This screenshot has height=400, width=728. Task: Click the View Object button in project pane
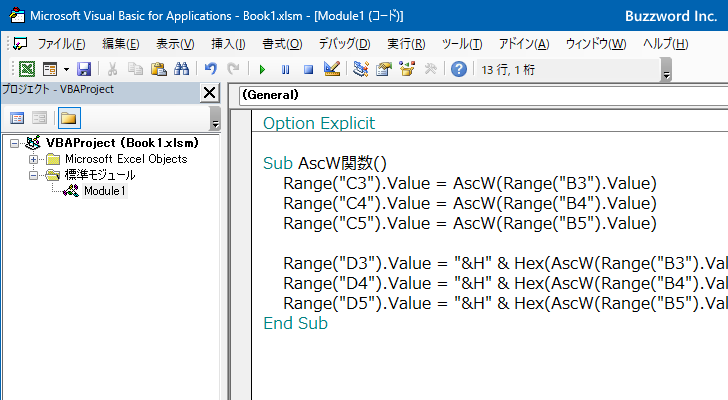(39, 118)
